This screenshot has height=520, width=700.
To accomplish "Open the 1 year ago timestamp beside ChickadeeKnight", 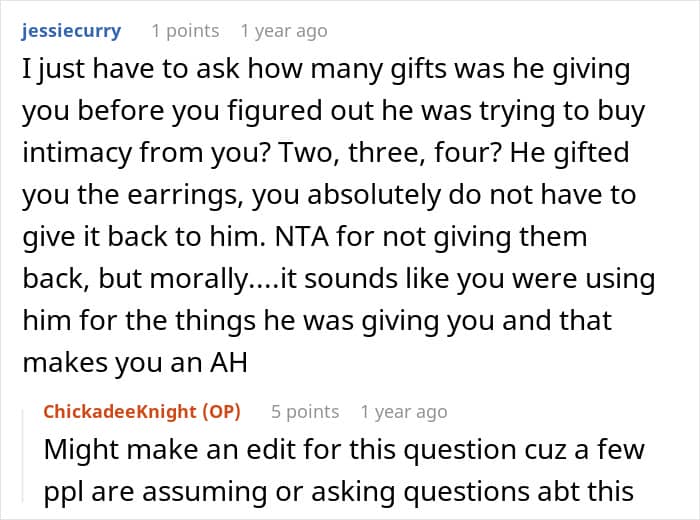I will [404, 412].
